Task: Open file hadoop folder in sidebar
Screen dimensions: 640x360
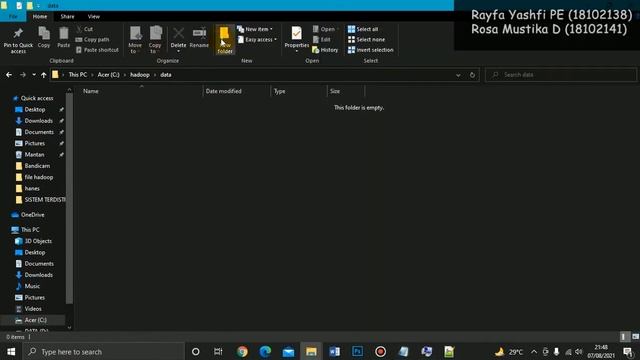Action: [38, 177]
